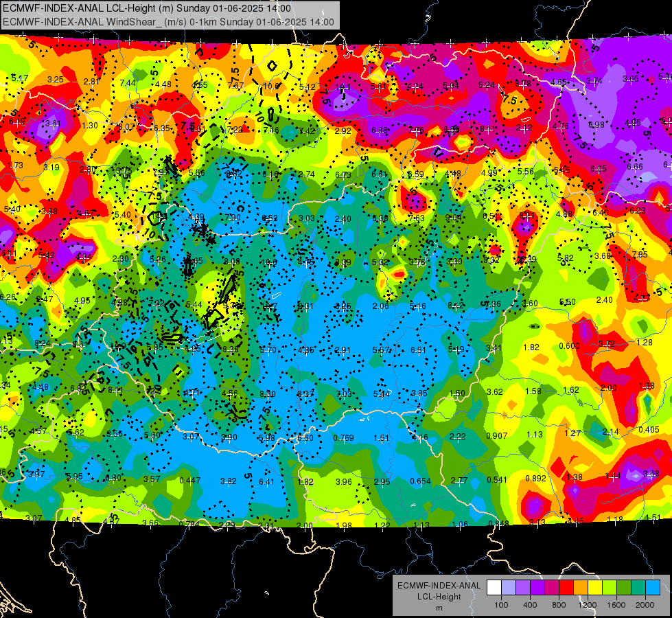The height and width of the screenshot is (618, 672).
Task: Click the map value 3.57
Action: (x=152, y=479)
